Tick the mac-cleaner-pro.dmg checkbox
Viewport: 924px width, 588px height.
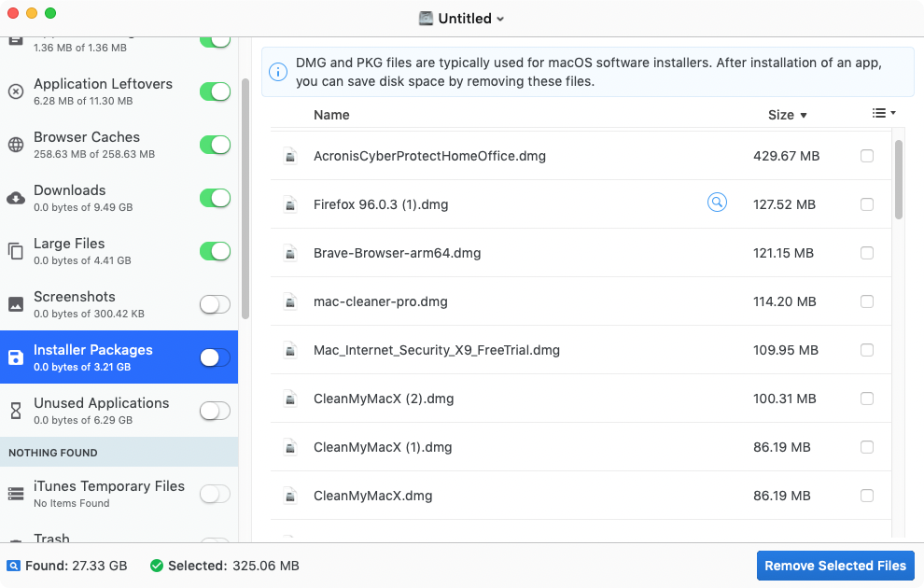(867, 301)
